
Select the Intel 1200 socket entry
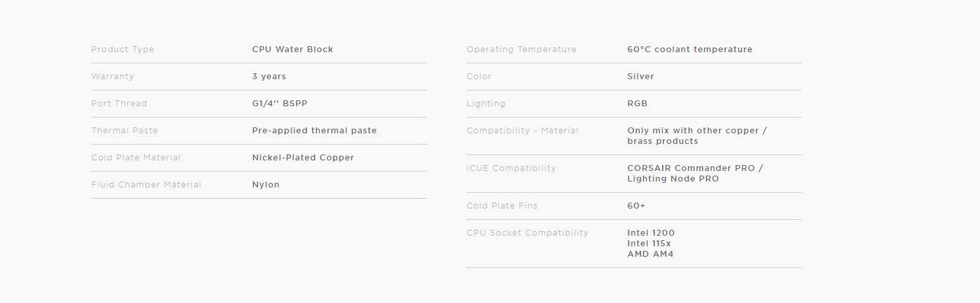click(x=651, y=233)
